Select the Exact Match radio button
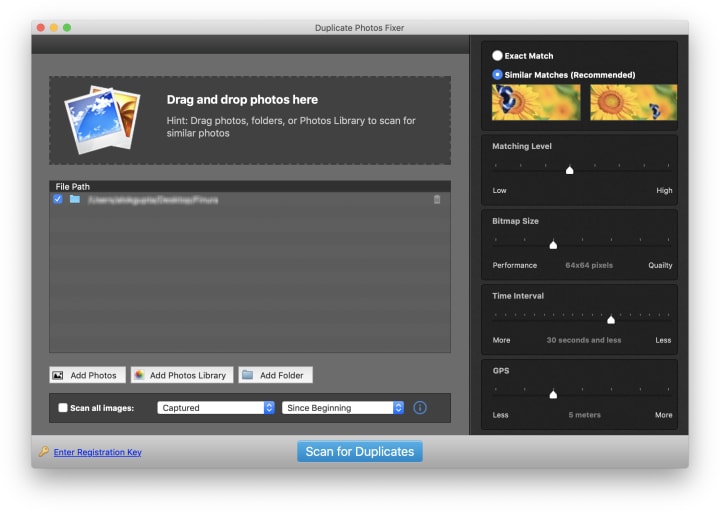The image size is (720, 512). 497,56
